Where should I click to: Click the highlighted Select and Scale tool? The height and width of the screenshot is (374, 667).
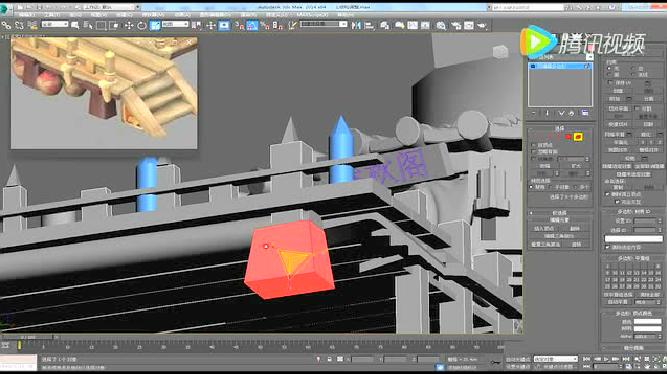155,26
